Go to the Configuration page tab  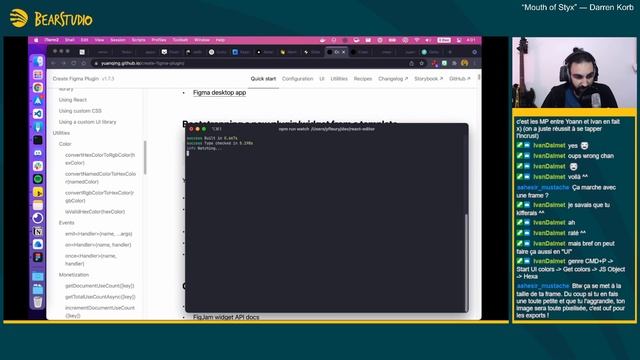[x=298, y=79]
